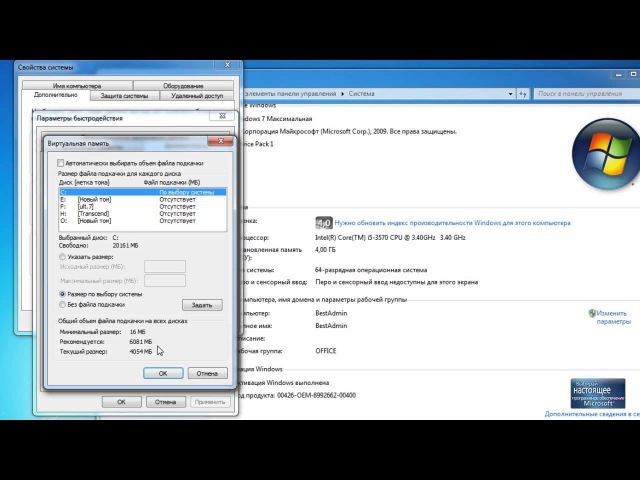Select drive H: [Transcend] row
Screen dimensions: 640x480
(x=142, y=213)
